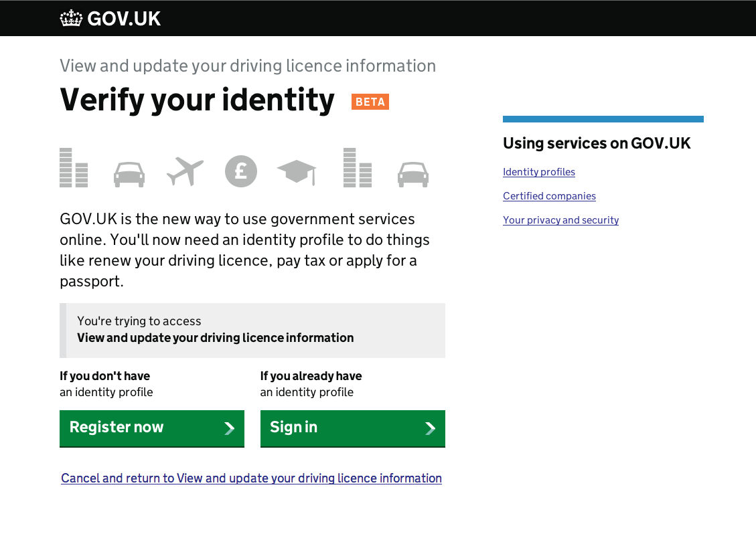This screenshot has width=756, height=538.
Task: Click the bold service name in grey box
Action: (x=216, y=338)
